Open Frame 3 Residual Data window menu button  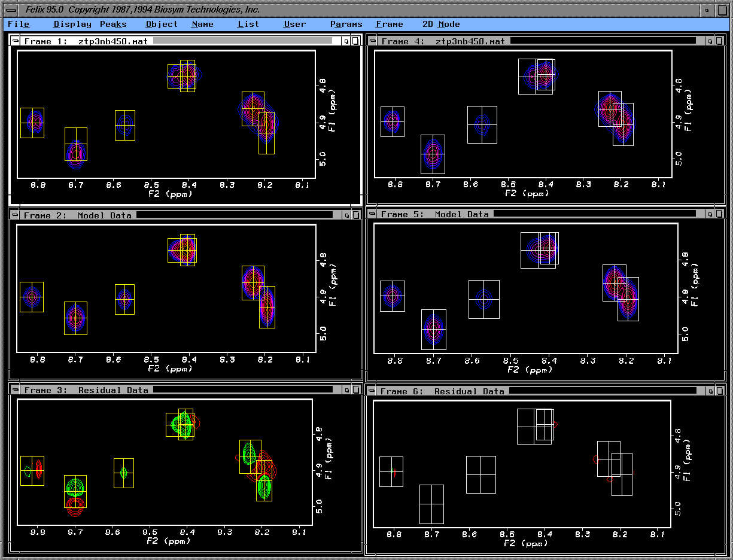pyautogui.click(x=14, y=390)
